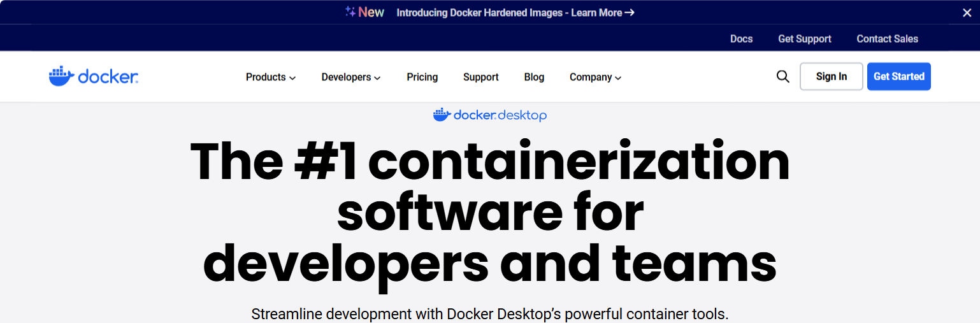Click the sparkle New icon in banner
This screenshot has width=980, height=323.
[364, 12]
